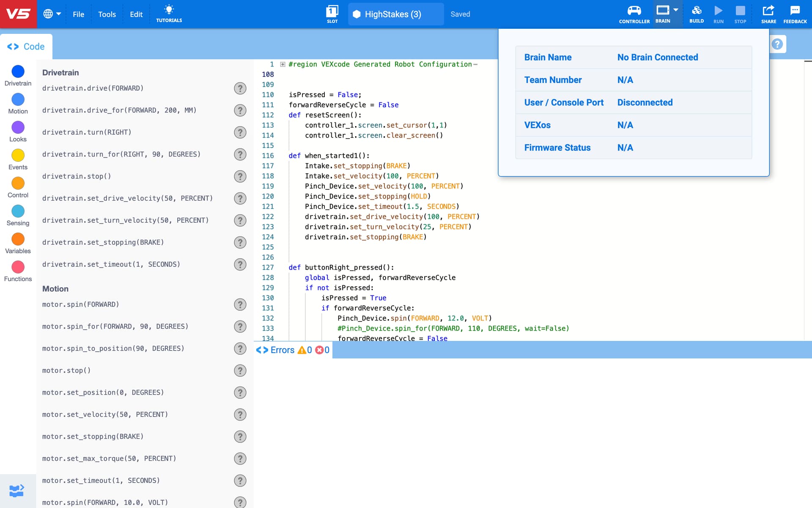This screenshot has width=812, height=508.
Task: Open Tutorials lightbulb icon
Action: [169, 14]
